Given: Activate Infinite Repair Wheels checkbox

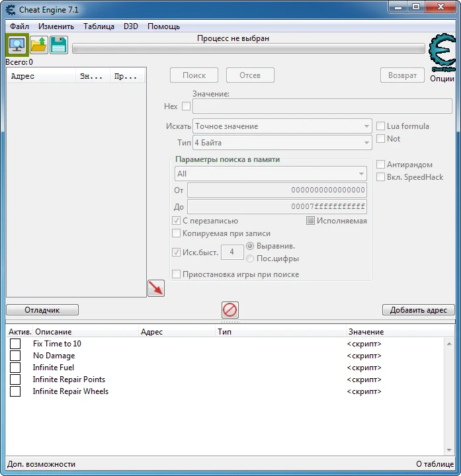Looking at the screenshot, I should 15,391.
